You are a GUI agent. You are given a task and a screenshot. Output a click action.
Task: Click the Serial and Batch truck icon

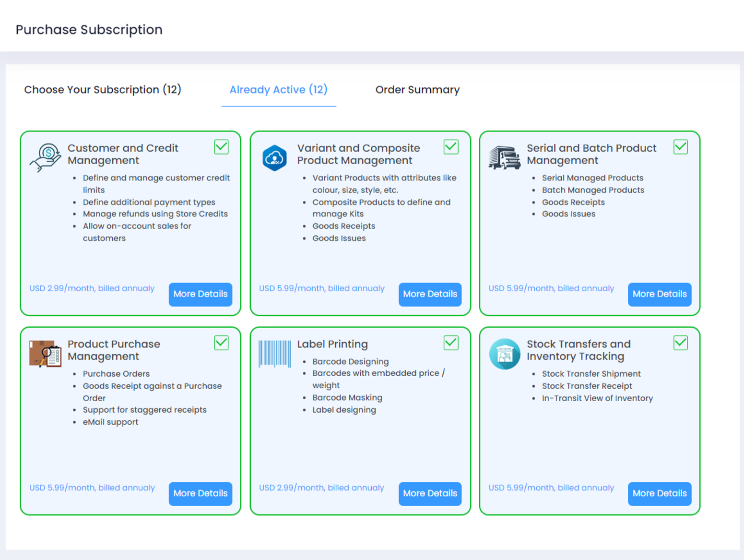(504, 158)
